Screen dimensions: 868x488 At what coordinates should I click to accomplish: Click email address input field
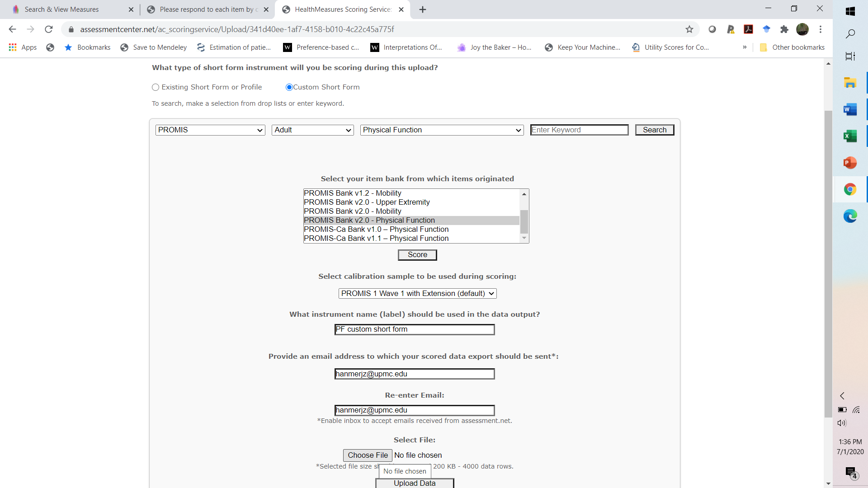click(x=414, y=374)
